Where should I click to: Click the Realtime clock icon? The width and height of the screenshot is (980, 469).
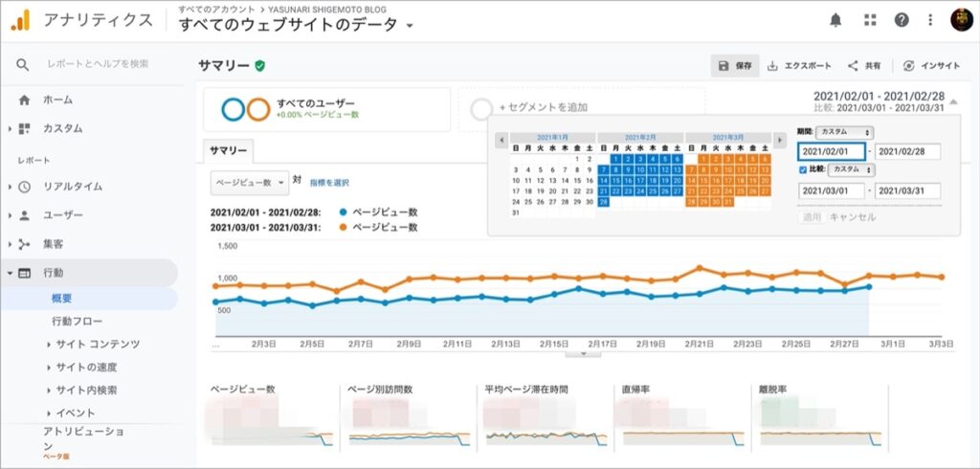(x=24, y=187)
